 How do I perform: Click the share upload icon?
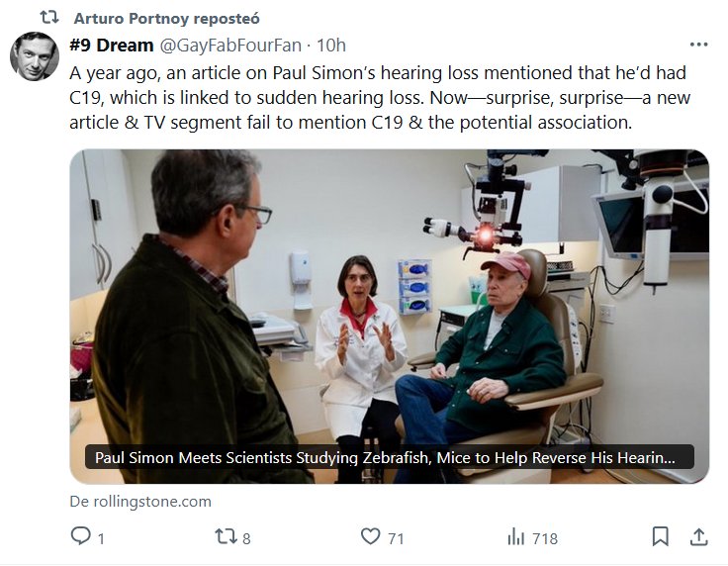pyautogui.click(x=698, y=537)
